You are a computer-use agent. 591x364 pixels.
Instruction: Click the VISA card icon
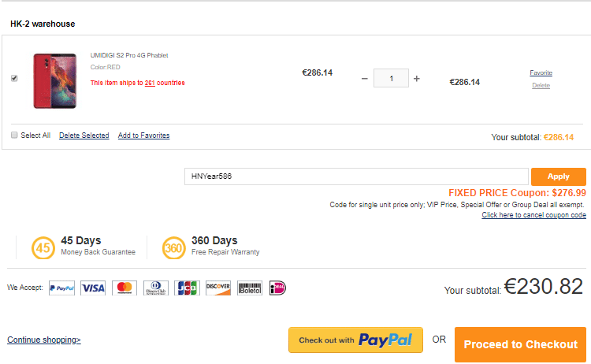93,288
